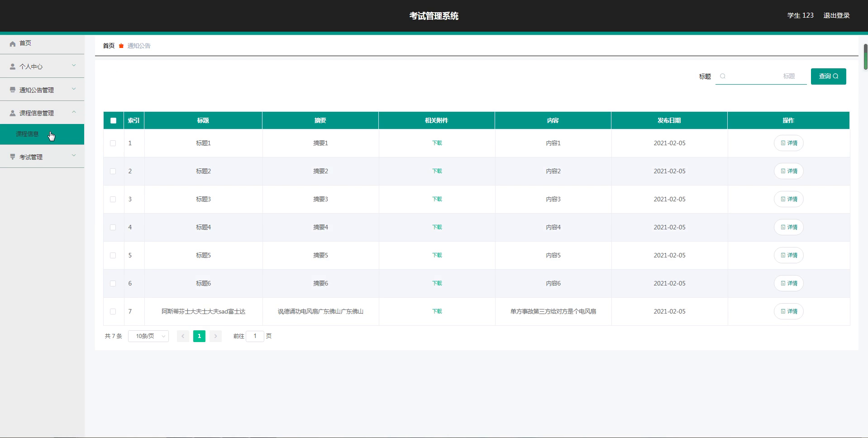868x438 pixels.
Task: Click the vertical page scrollbar
Action: 865,57
